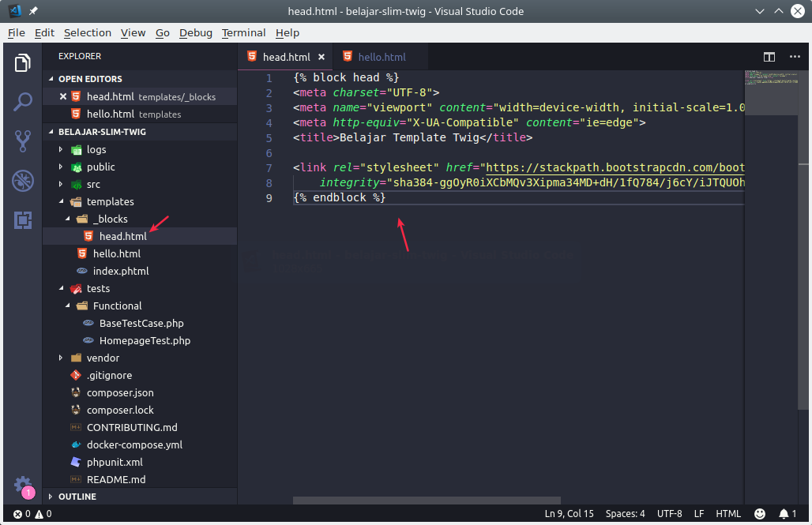Click the UTF-8 encoding indicator

[x=669, y=513]
